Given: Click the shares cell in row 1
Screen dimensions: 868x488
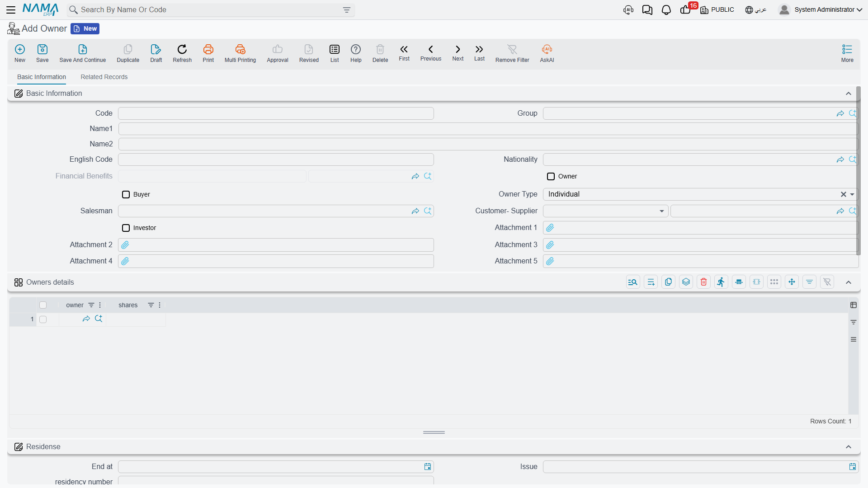Looking at the screenshot, I should coord(136,319).
